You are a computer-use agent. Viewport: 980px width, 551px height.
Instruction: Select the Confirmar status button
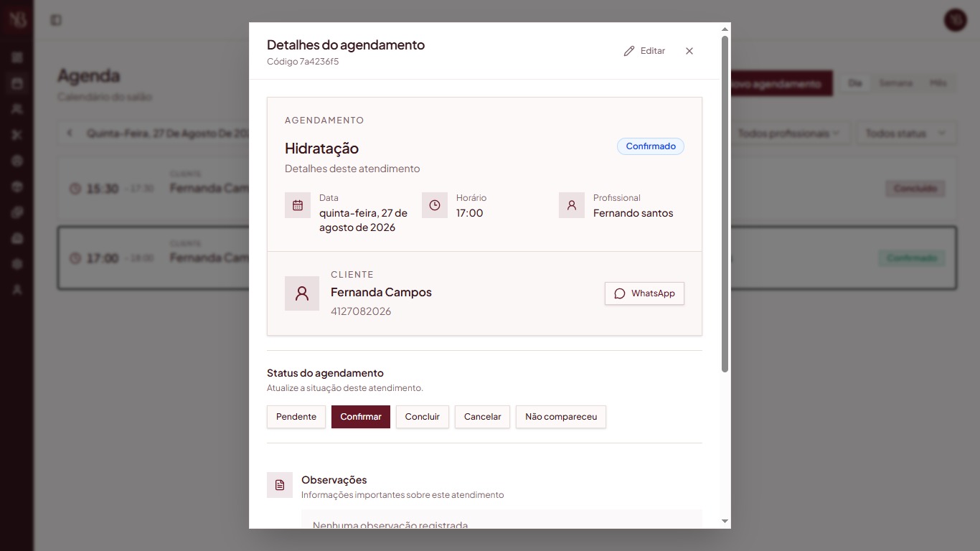(x=361, y=417)
